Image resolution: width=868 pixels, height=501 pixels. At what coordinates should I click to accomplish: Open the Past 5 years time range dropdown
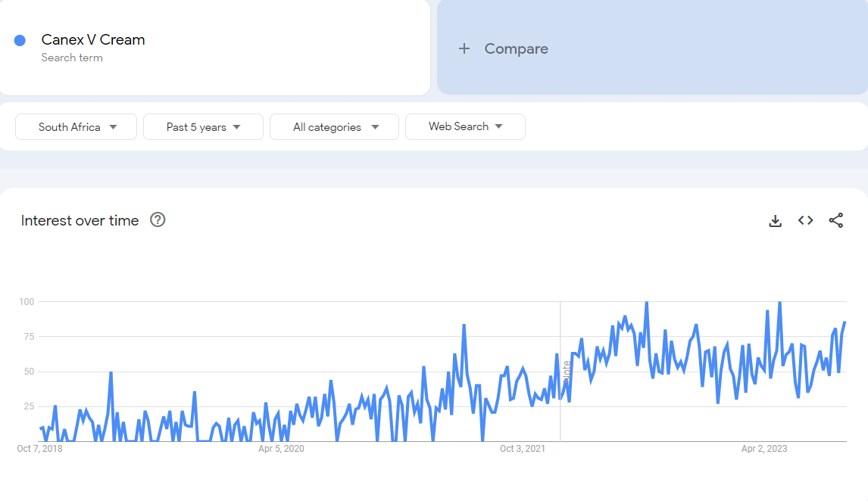point(203,126)
